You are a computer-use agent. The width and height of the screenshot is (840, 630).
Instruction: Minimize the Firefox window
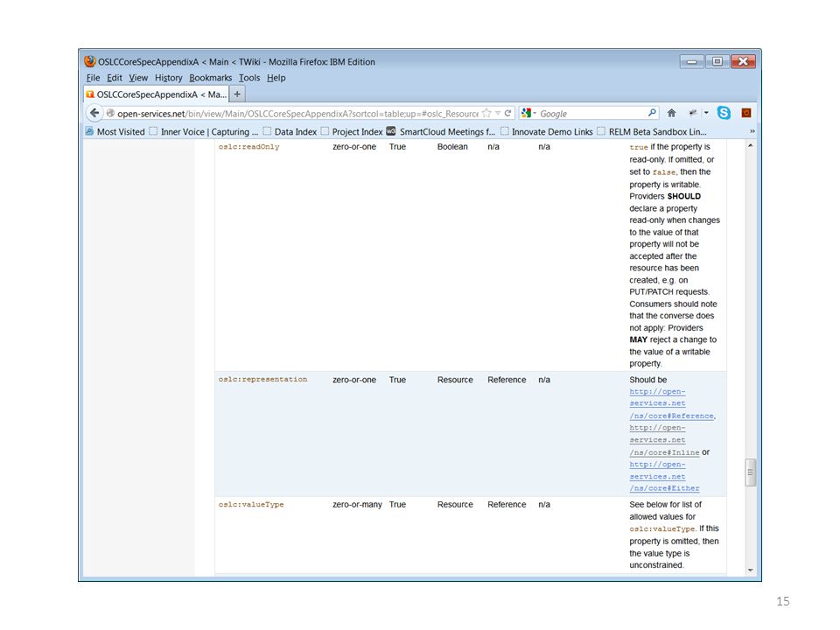point(691,61)
